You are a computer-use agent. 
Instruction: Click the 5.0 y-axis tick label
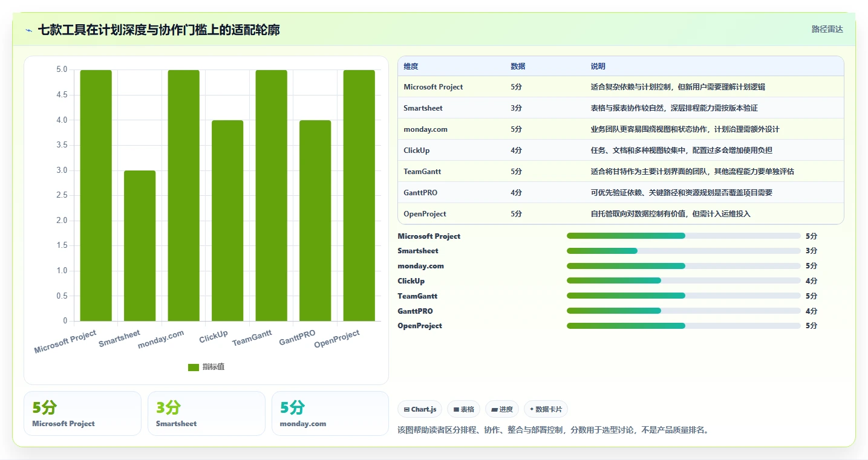[62, 70]
